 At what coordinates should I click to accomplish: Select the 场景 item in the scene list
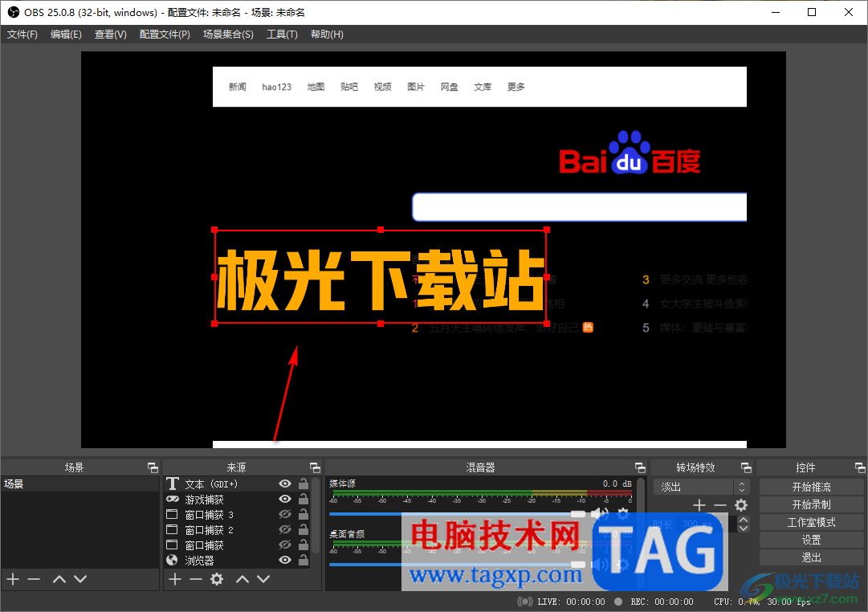click(x=79, y=483)
